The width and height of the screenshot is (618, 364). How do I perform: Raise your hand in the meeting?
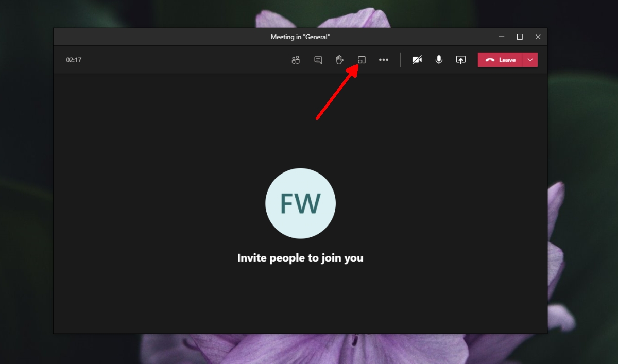point(339,60)
